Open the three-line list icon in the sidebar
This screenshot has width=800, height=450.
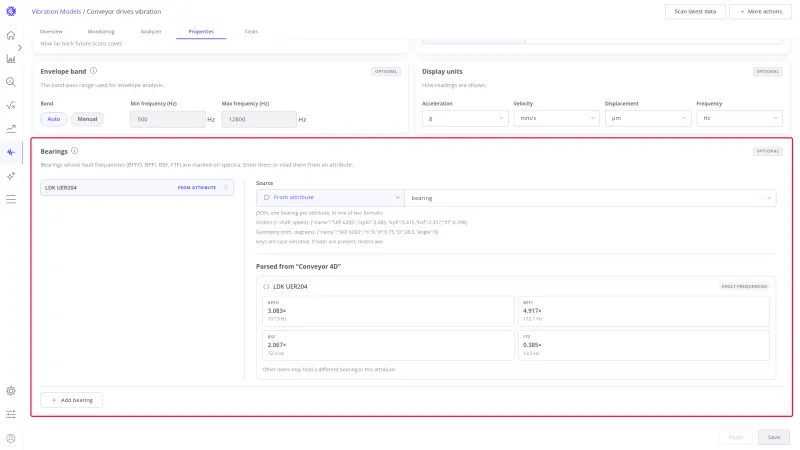11,199
